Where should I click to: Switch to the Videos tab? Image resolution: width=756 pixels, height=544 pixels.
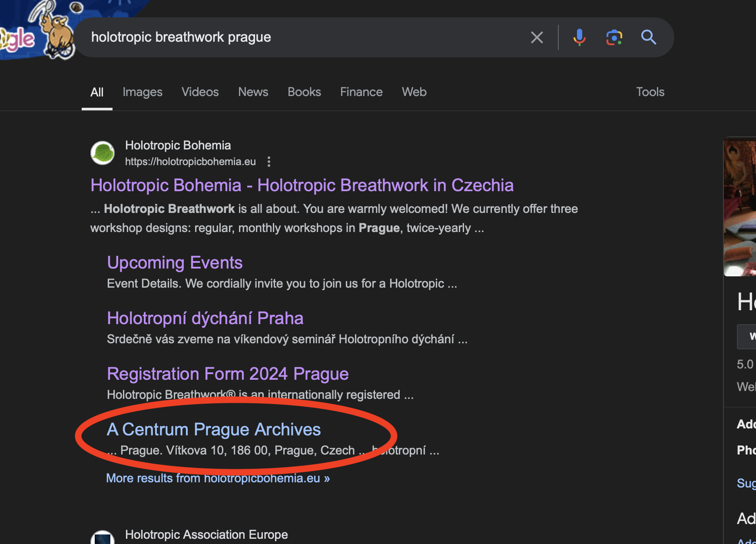tap(200, 92)
